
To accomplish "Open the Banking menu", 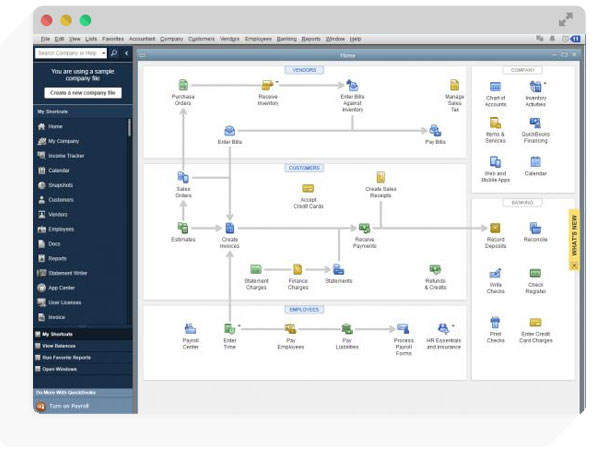I will tap(287, 39).
